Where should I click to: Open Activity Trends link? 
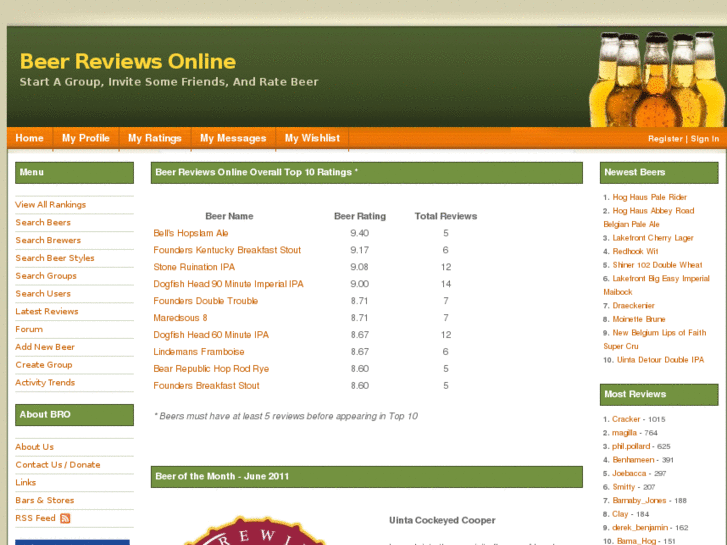(45, 383)
